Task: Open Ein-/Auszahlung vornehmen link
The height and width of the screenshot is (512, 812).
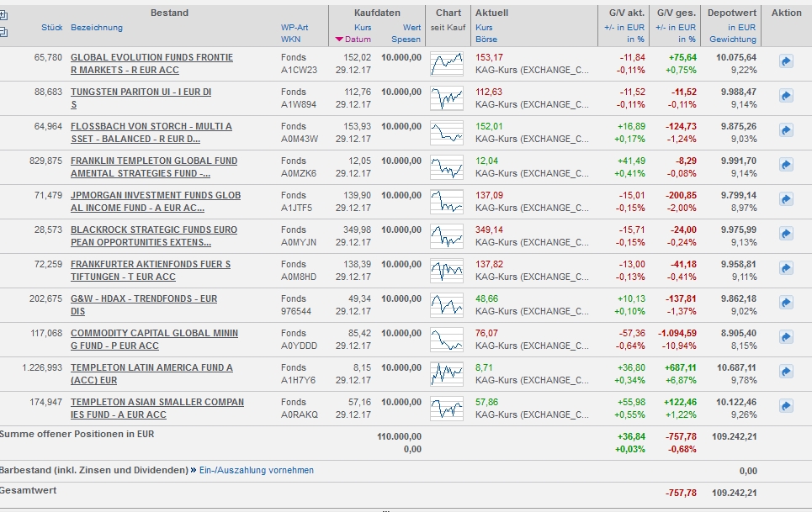Action: coord(257,470)
